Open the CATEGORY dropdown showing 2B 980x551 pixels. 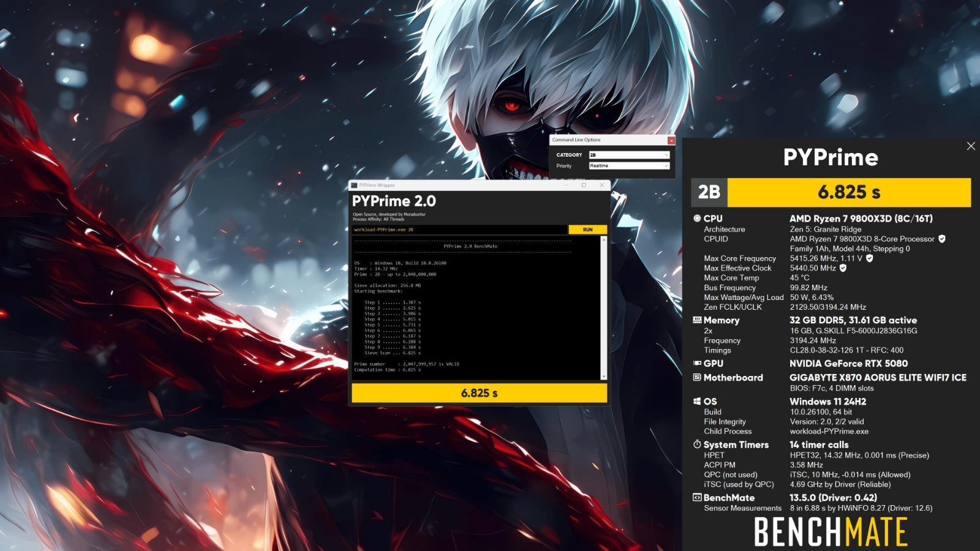coord(629,155)
